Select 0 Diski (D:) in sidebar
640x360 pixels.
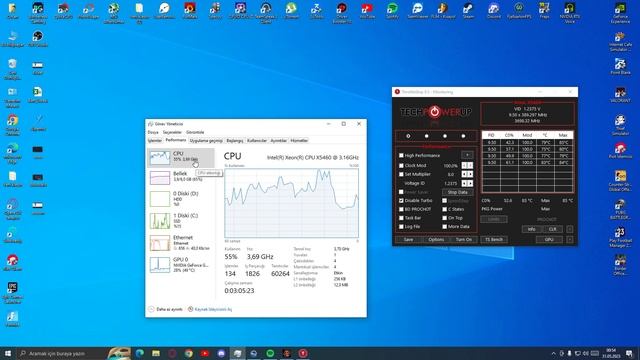(x=180, y=199)
